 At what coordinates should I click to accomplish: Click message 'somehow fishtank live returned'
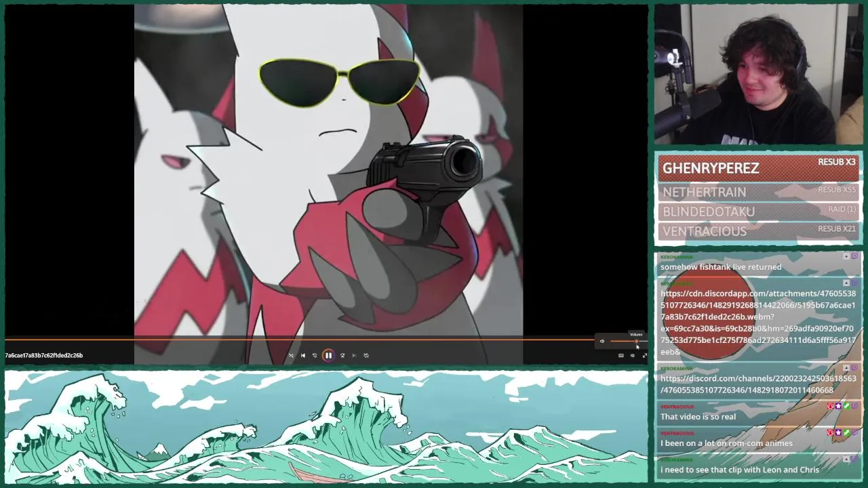point(721,267)
